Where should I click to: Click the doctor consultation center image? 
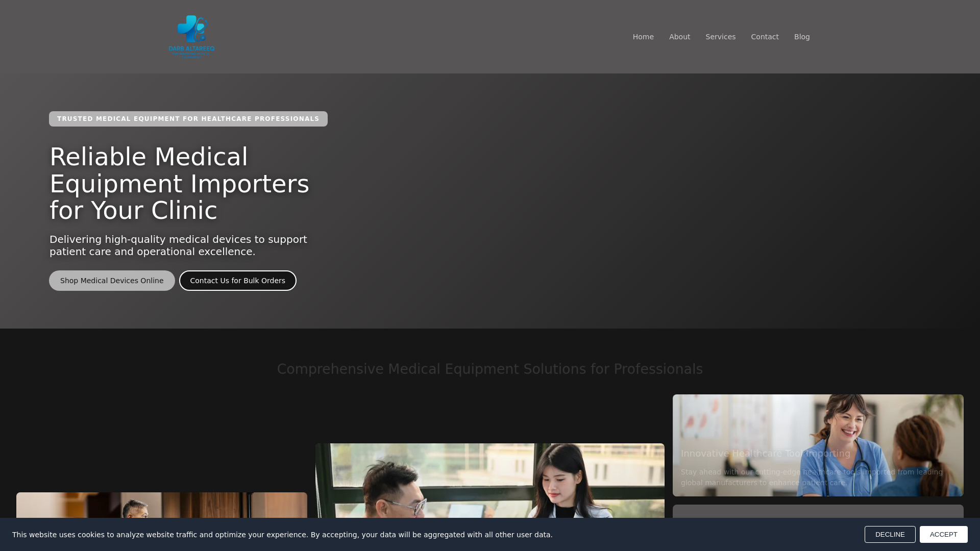coord(489,480)
